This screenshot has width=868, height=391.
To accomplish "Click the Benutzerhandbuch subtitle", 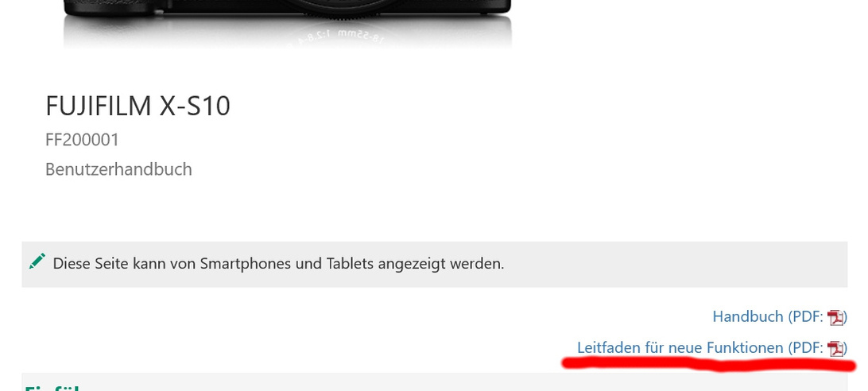I will click(118, 169).
